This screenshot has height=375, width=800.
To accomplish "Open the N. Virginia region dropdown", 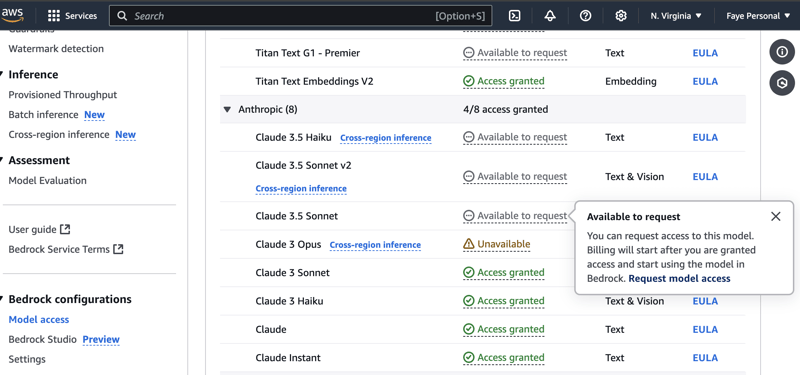I will (676, 16).
